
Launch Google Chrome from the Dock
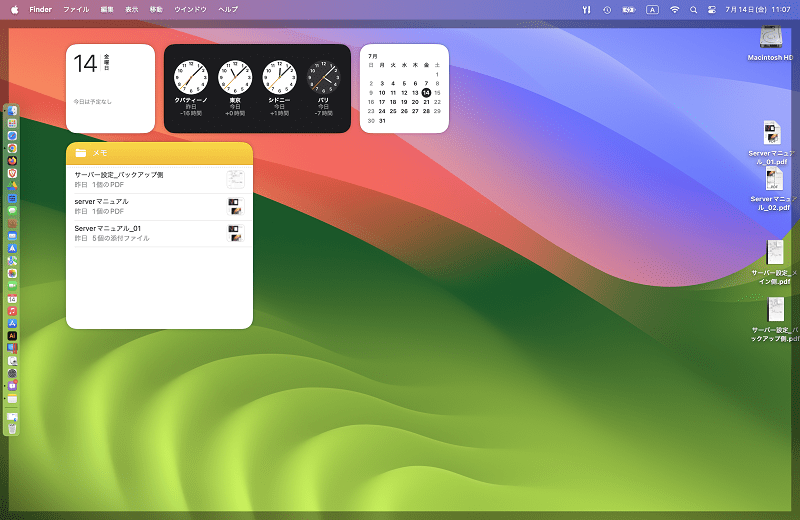(x=12, y=148)
